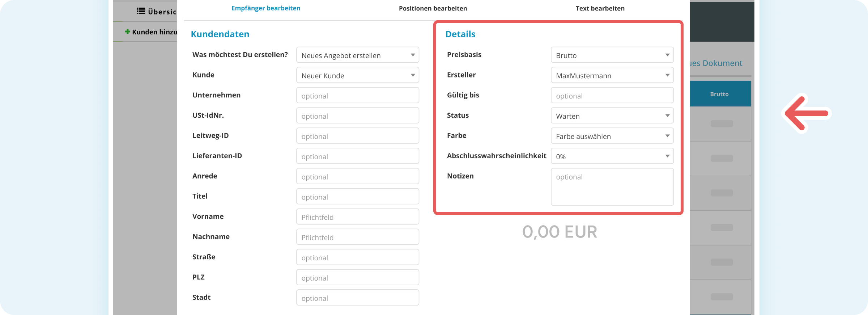The height and width of the screenshot is (315, 868).
Task: Click into the Notizen text area
Action: coord(612,187)
